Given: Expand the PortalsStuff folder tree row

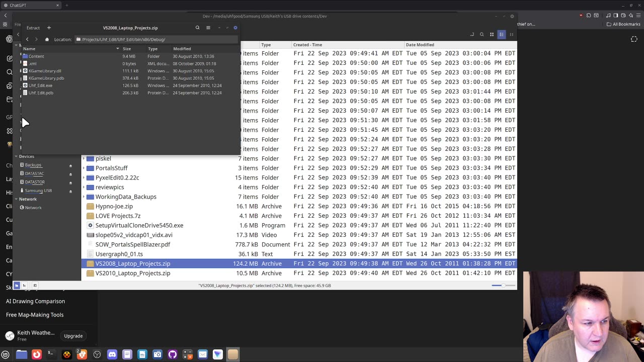Looking at the screenshot, I should [x=84, y=168].
